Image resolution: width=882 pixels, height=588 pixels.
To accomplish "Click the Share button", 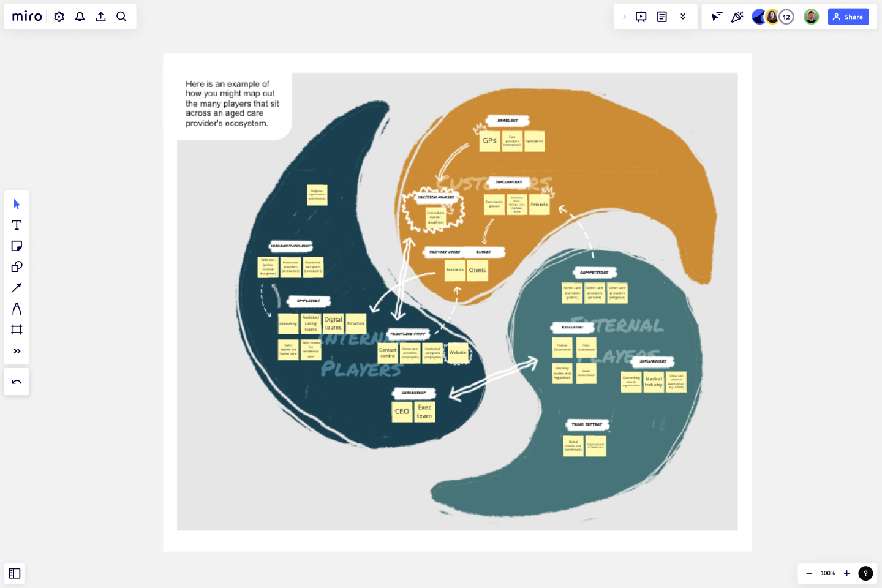I will click(848, 17).
